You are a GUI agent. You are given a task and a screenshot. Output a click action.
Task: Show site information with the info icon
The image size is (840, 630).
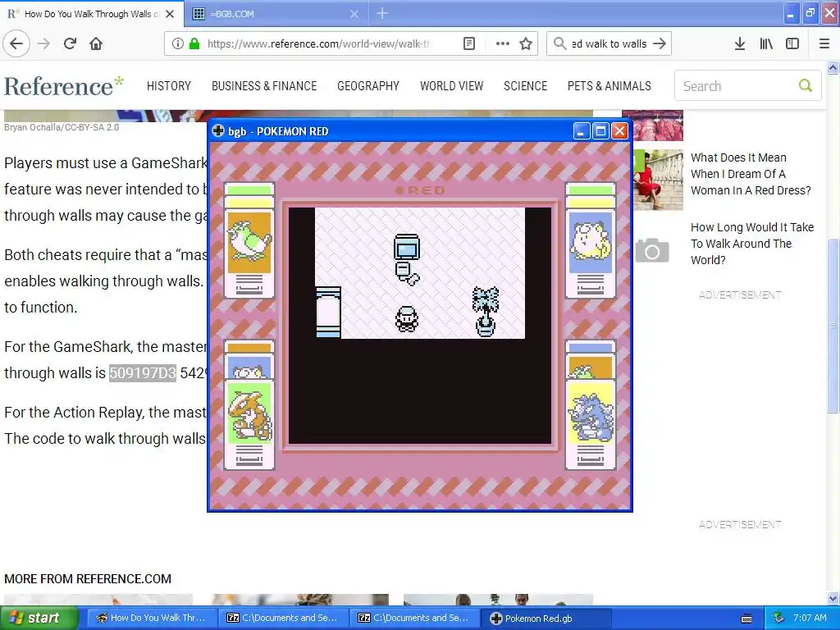tap(178, 43)
